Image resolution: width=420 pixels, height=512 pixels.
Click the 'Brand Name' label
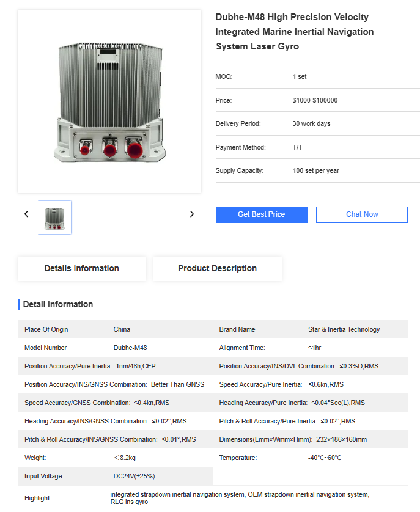click(237, 329)
